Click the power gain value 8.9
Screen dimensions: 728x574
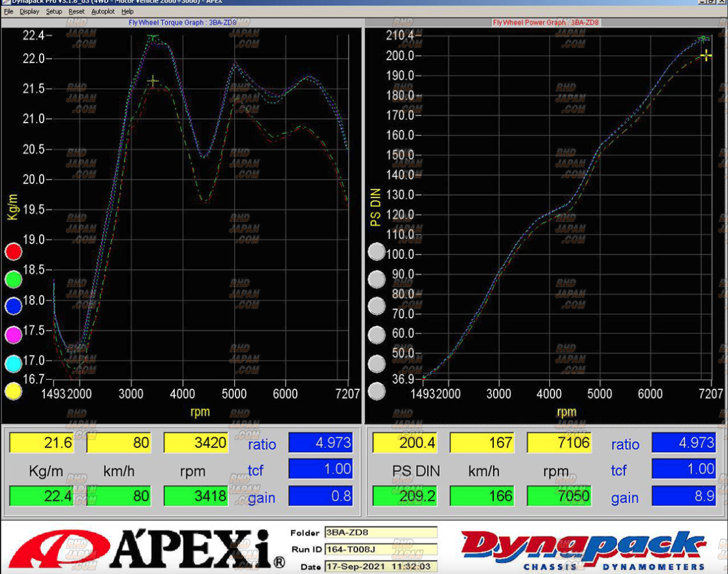(x=684, y=496)
